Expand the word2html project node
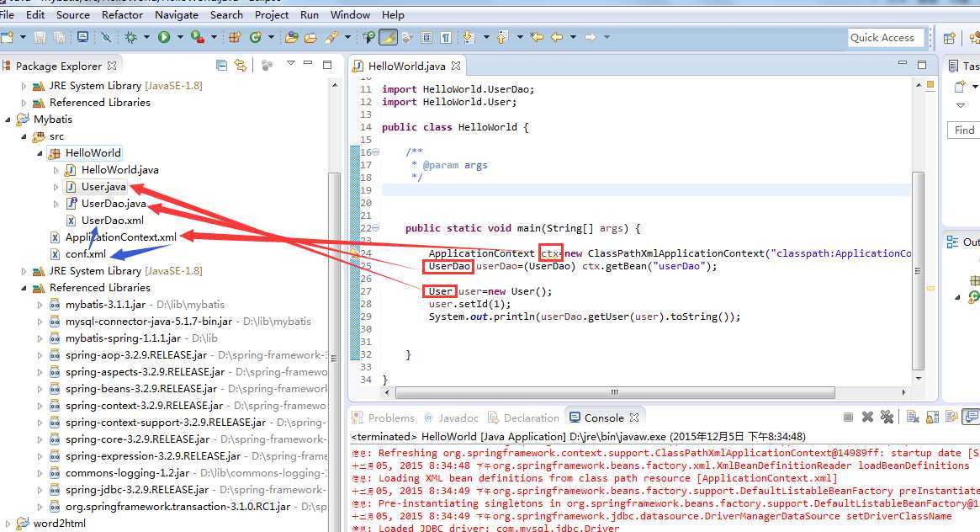This screenshot has width=980, height=532. tap(8, 524)
